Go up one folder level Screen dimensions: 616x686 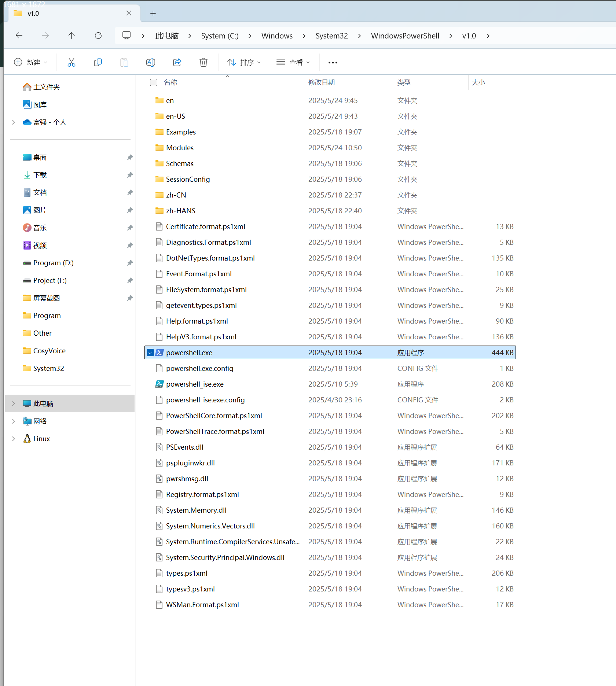coord(71,35)
